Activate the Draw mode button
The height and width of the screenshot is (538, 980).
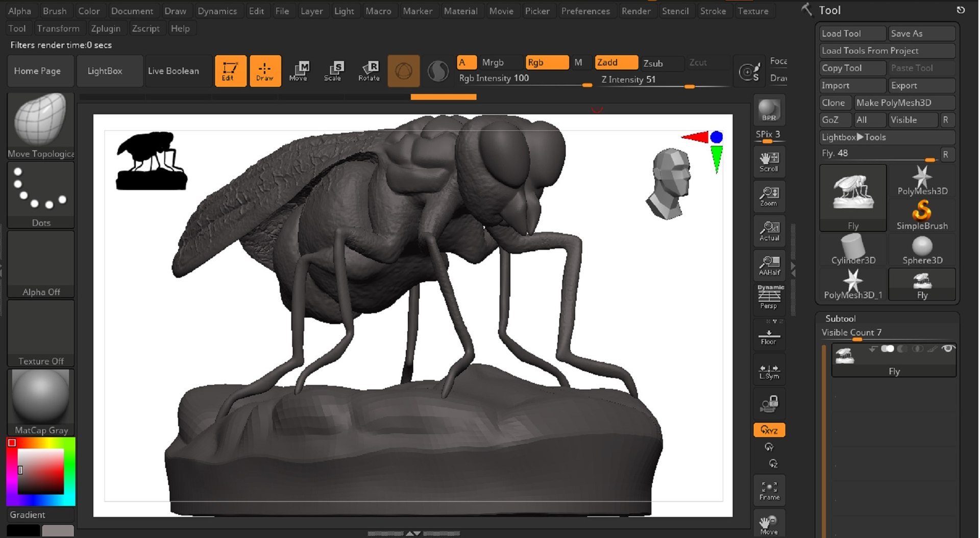pos(265,71)
